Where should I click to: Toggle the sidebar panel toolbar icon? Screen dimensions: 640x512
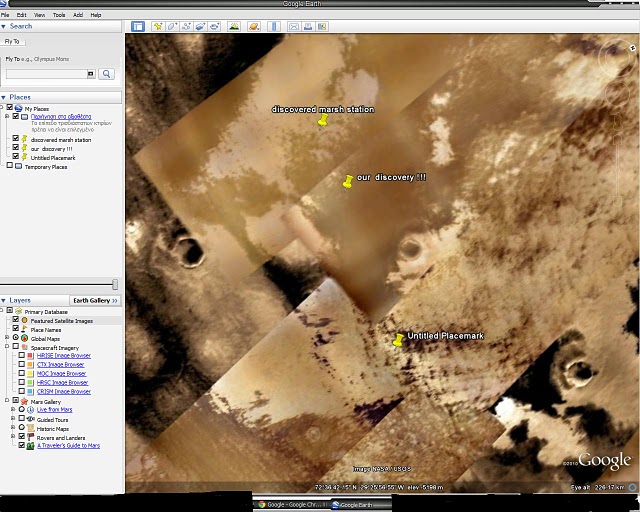coord(138,27)
